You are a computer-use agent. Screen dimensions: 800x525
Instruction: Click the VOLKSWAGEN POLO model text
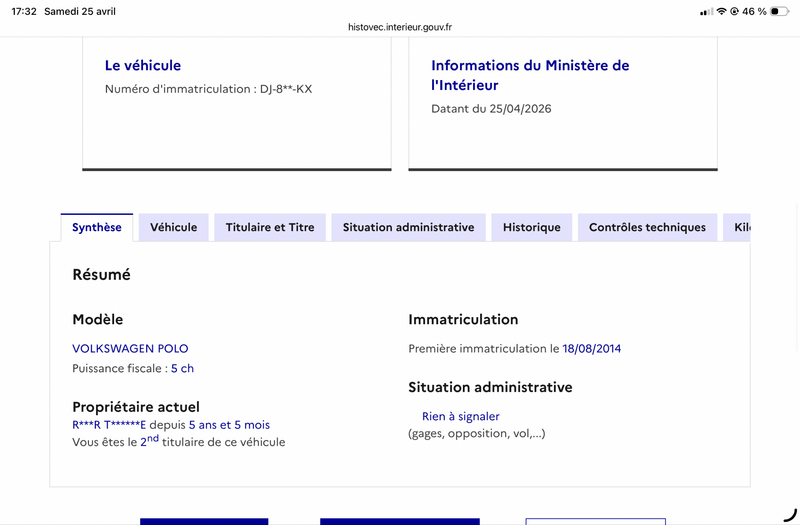click(x=130, y=348)
